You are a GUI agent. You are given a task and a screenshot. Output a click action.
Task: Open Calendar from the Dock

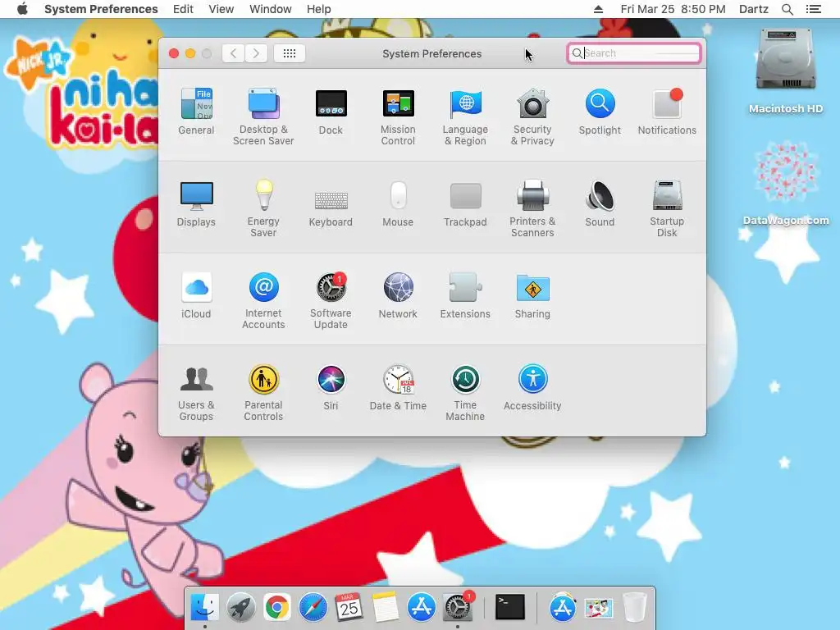(349, 607)
